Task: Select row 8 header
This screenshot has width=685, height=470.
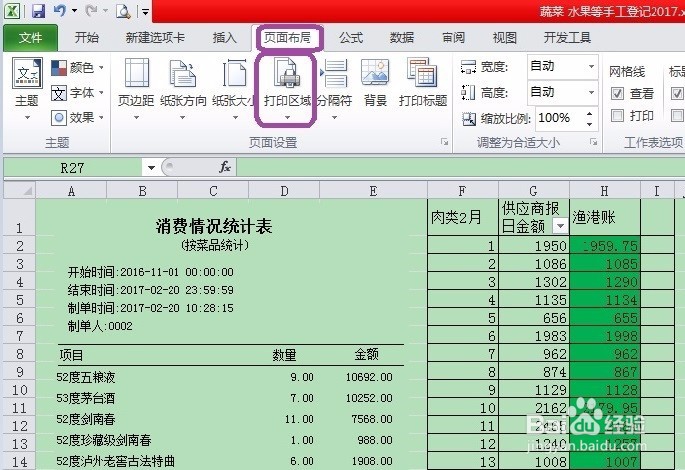Action: coord(20,354)
